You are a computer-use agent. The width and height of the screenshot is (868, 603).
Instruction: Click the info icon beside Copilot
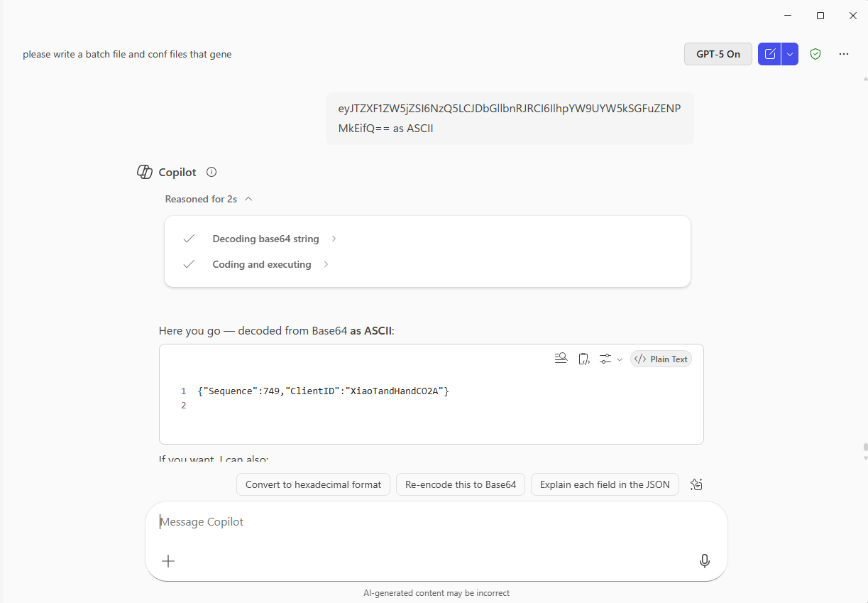(211, 172)
